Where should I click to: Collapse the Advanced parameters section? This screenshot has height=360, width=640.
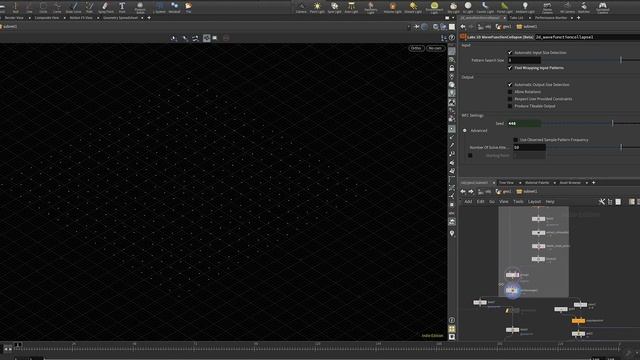pyautogui.click(x=464, y=131)
